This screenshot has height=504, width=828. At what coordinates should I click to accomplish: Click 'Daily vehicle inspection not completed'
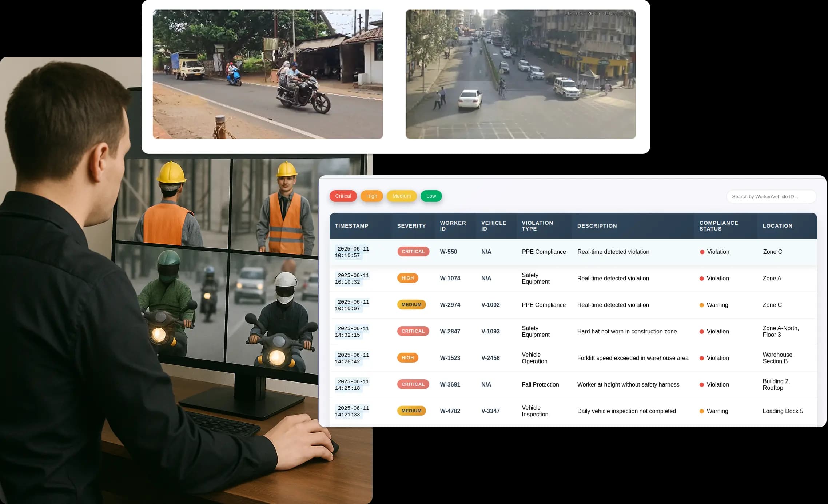pos(626,411)
